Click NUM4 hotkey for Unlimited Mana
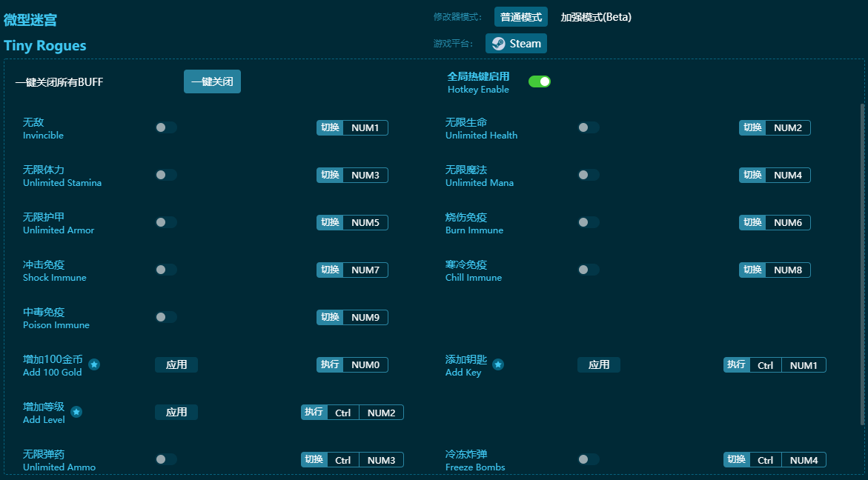Viewport: 868px width, 480px height. click(788, 176)
